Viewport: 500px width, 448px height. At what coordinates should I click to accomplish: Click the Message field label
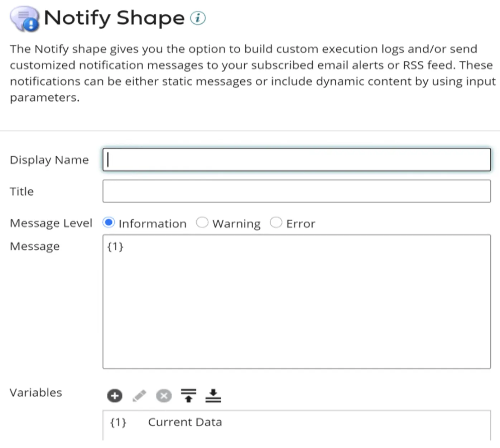35,247
